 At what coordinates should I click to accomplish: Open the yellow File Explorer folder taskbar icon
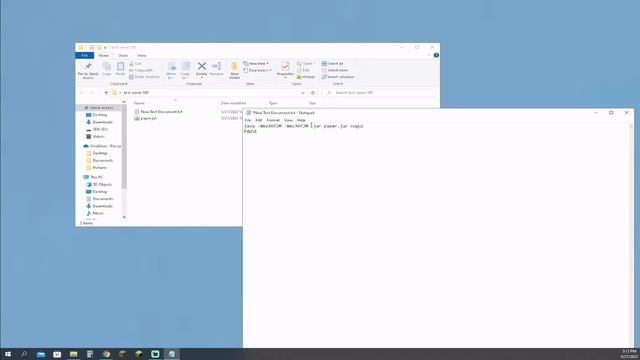click(73, 354)
